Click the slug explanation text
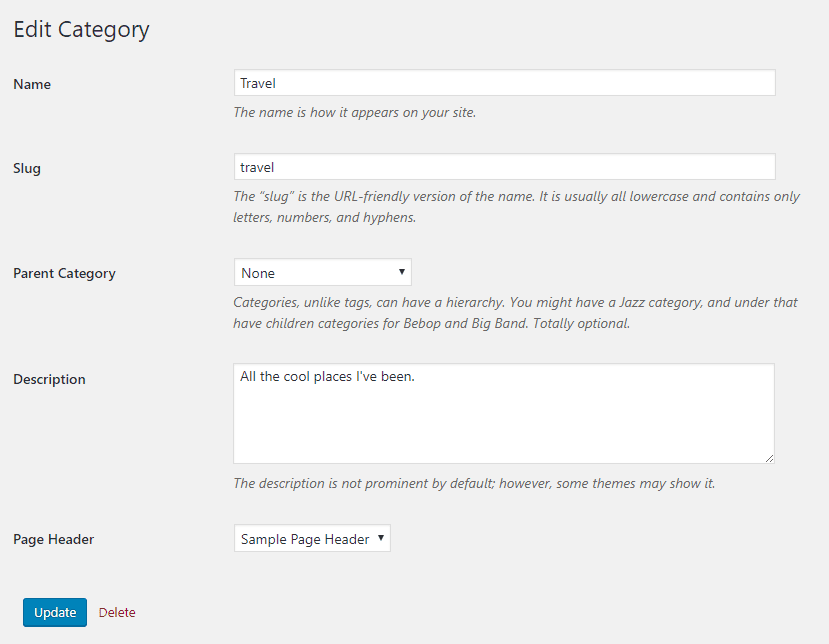829x644 pixels. pos(516,206)
